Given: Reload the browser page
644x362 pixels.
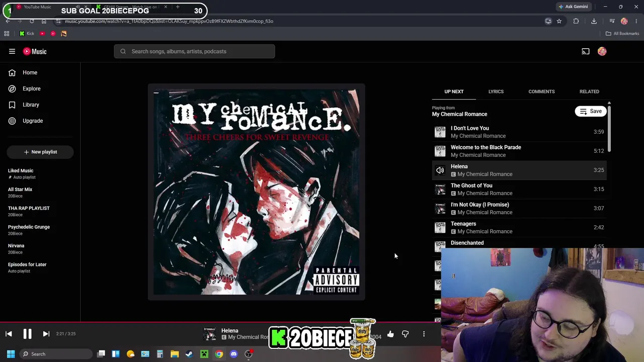Looking at the screenshot, I should coord(32,21).
